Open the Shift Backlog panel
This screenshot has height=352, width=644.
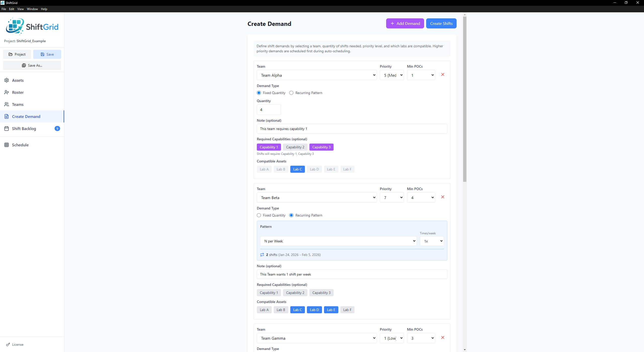click(24, 128)
